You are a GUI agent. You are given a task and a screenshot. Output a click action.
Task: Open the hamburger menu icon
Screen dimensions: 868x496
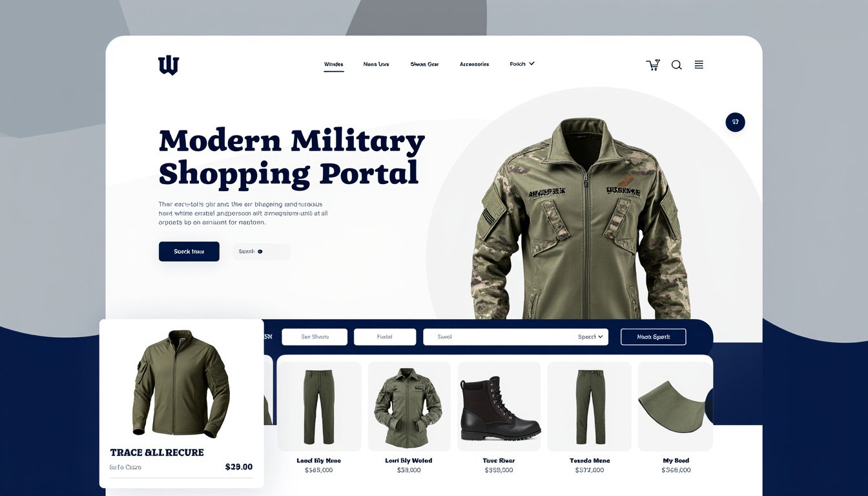pos(699,65)
